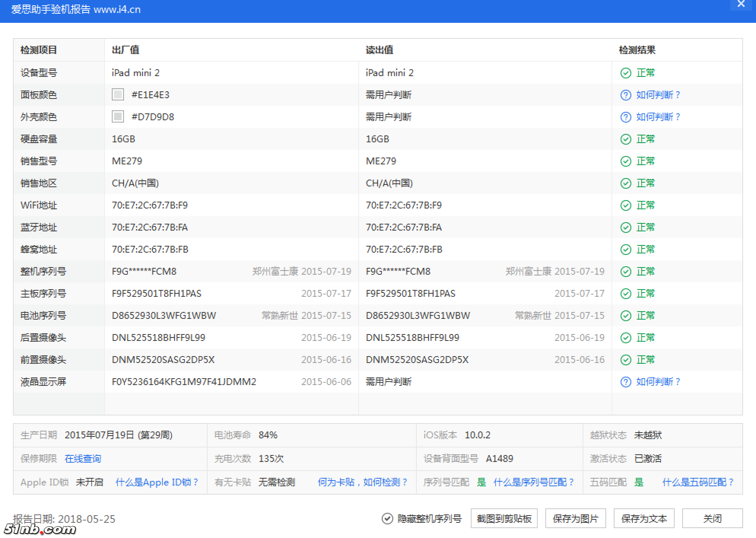Click check icon in 前置摄像头 row

pos(626,360)
